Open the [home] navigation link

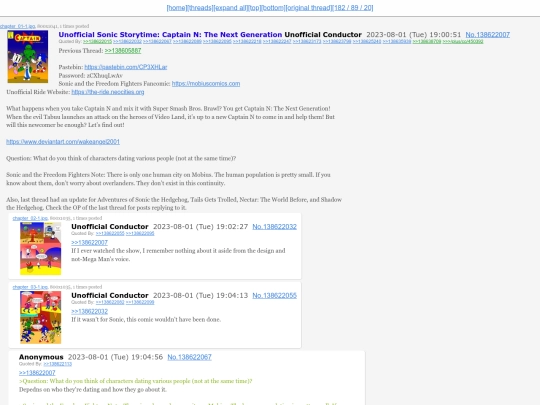[x=176, y=8]
